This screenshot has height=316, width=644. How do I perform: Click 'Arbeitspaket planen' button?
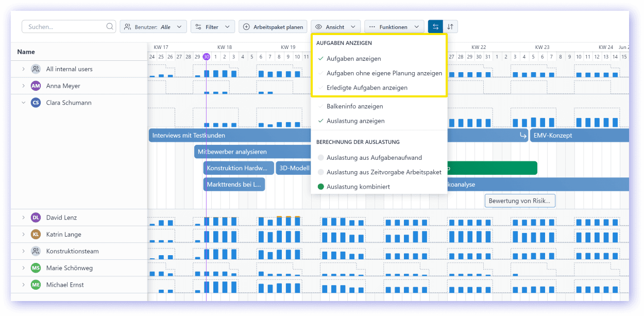pos(273,27)
